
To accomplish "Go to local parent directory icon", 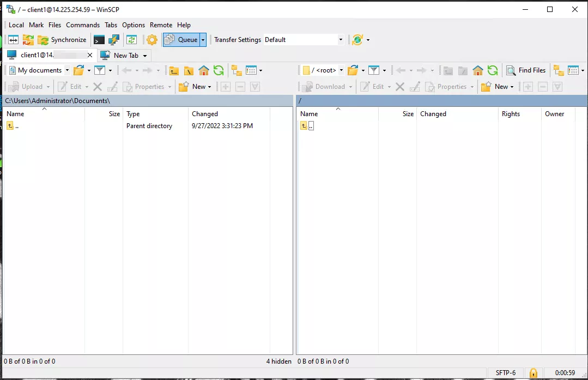I will (x=174, y=70).
